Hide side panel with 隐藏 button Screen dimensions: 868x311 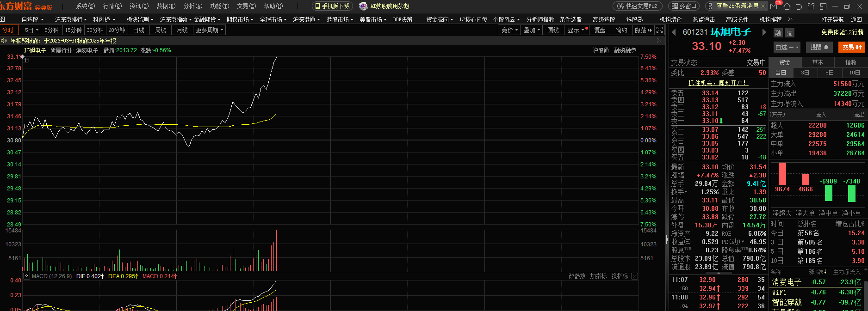coord(644,30)
